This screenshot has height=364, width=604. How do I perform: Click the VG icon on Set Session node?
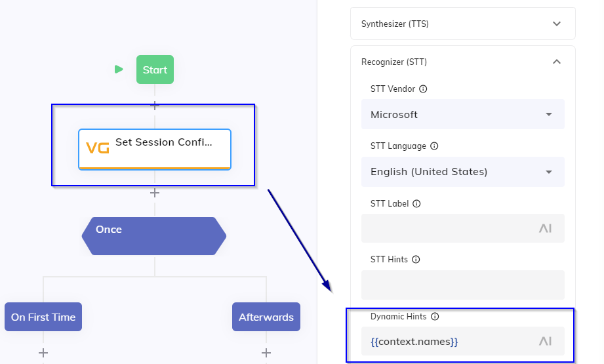pos(97,148)
